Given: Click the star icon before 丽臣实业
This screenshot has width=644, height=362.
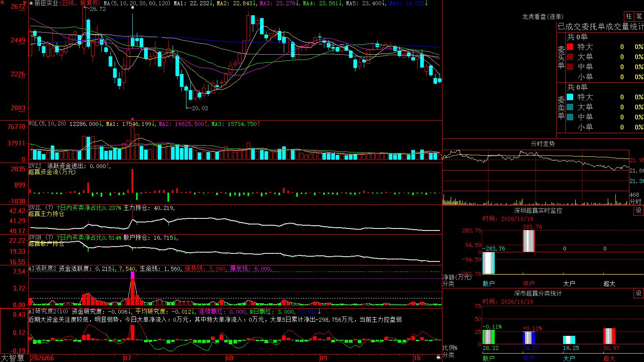Looking at the screenshot, I should 31,3.
